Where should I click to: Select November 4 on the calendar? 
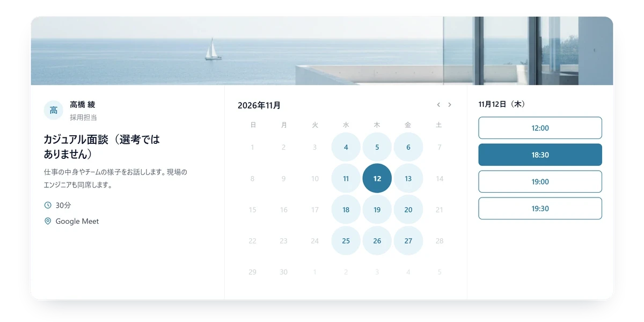[346, 147]
